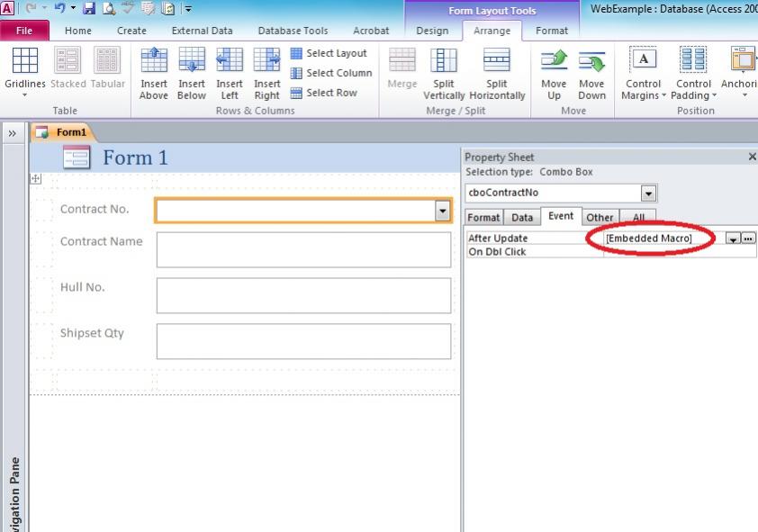
Task: Switch to the Design tab
Action: pyautogui.click(x=432, y=31)
